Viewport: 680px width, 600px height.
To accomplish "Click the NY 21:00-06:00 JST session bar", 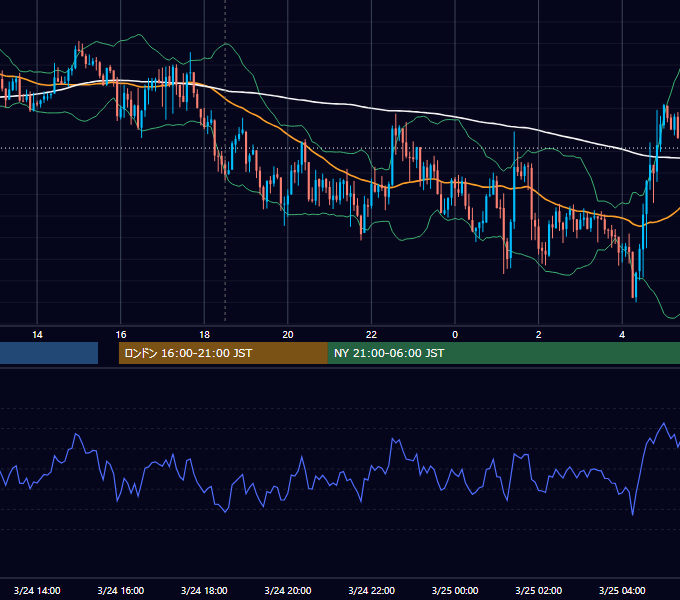I will 504,353.
